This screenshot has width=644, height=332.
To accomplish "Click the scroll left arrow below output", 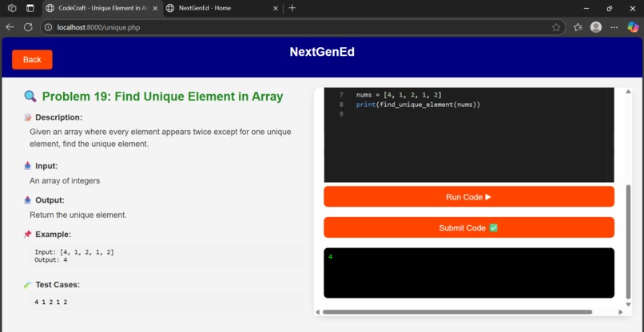I will tap(317, 312).
